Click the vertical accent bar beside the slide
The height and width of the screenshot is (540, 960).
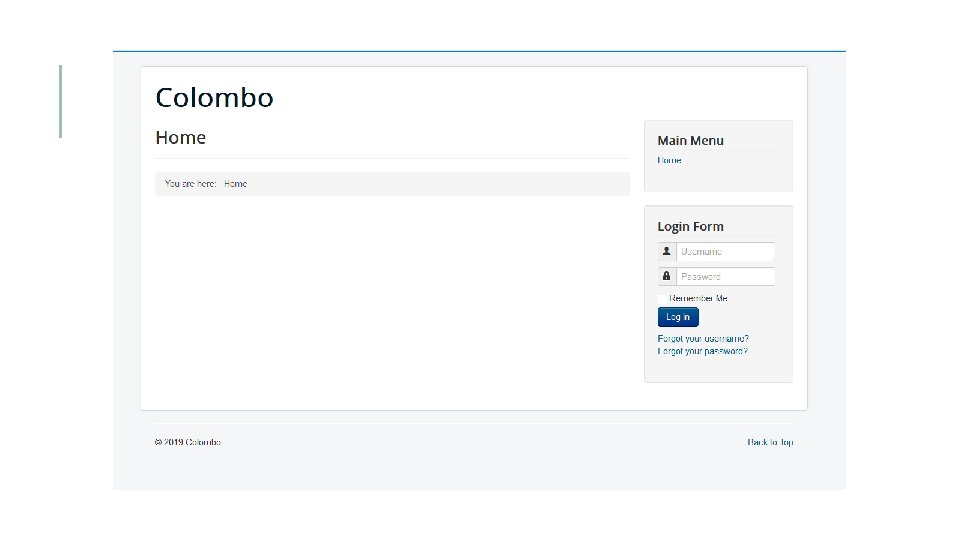click(x=61, y=102)
